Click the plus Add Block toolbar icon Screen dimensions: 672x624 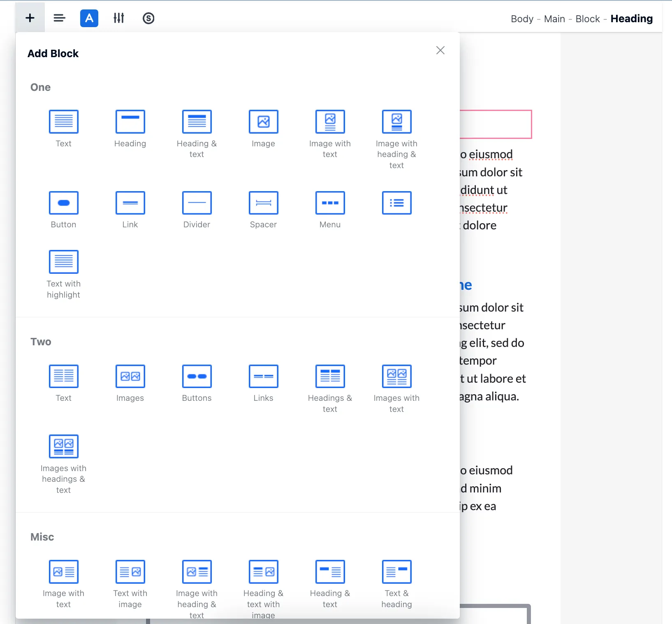[30, 18]
